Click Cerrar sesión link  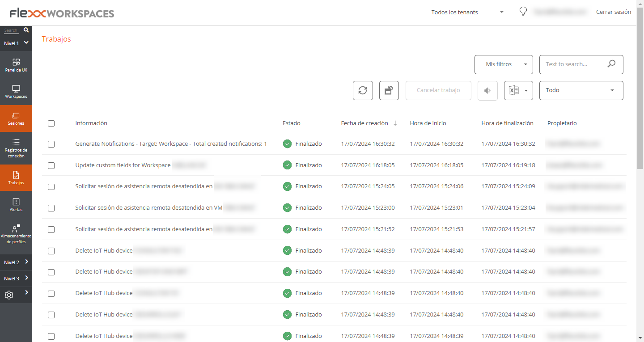[x=614, y=12]
